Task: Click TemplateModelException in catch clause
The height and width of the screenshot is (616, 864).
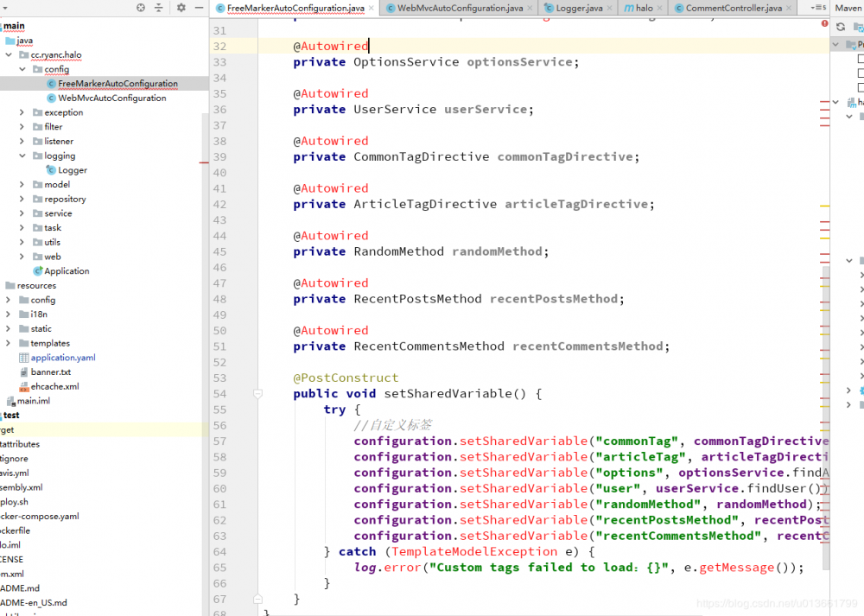Action: (474, 551)
